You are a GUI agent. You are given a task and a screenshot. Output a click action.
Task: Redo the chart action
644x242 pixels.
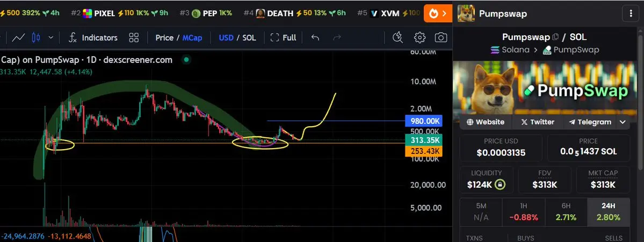coord(337,38)
